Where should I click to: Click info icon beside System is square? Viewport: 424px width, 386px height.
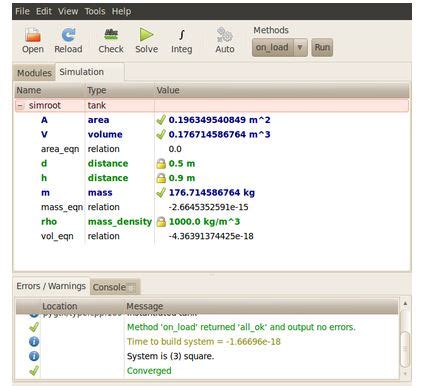pyautogui.click(x=34, y=356)
